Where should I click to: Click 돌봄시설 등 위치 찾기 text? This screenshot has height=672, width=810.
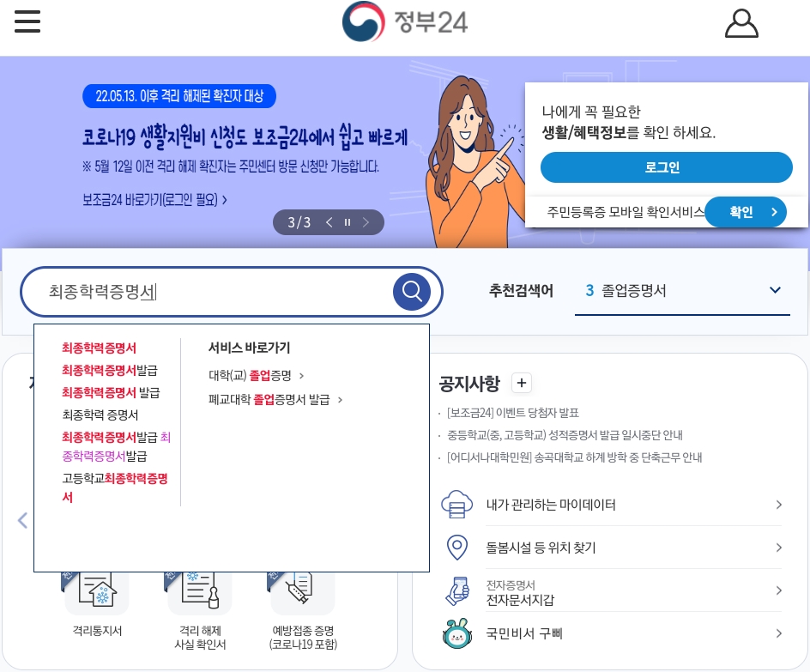pyautogui.click(x=541, y=548)
